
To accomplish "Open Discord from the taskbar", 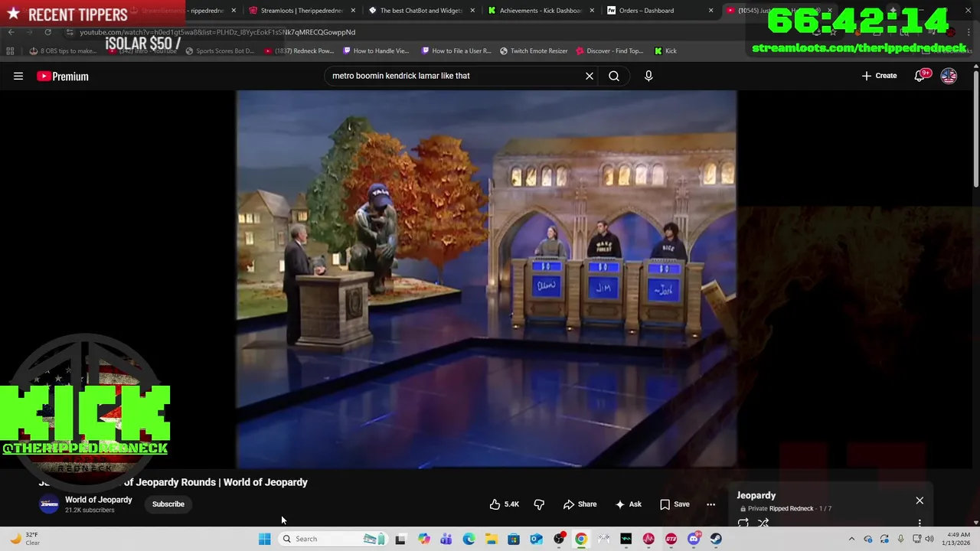I will [694, 539].
